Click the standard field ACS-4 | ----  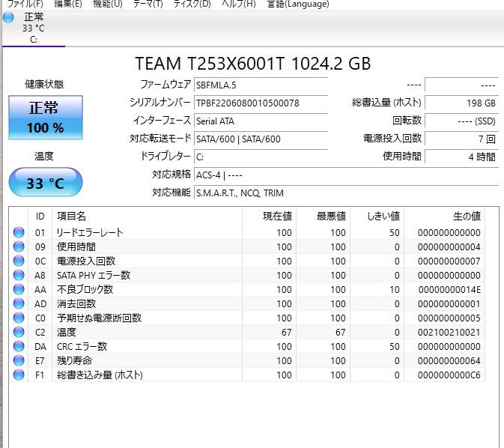[x=346, y=175]
